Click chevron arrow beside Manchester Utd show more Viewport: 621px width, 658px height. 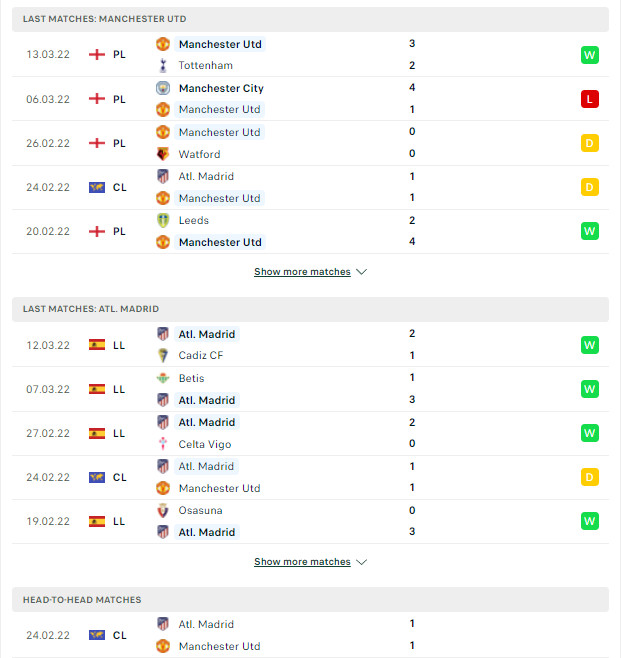(361, 272)
